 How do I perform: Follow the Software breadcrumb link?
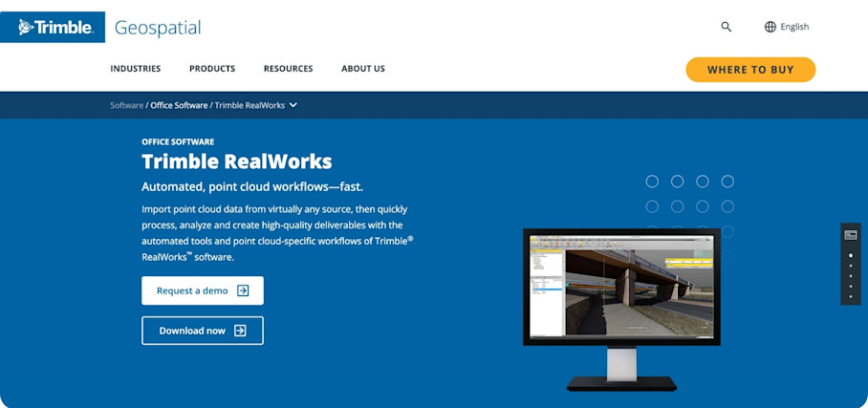click(x=127, y=105)
